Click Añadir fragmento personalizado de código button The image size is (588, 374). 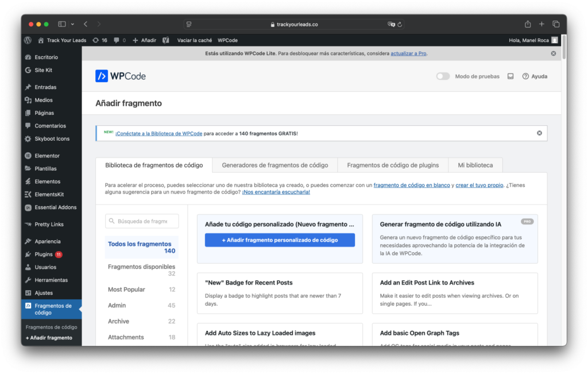tap(280, 240)
